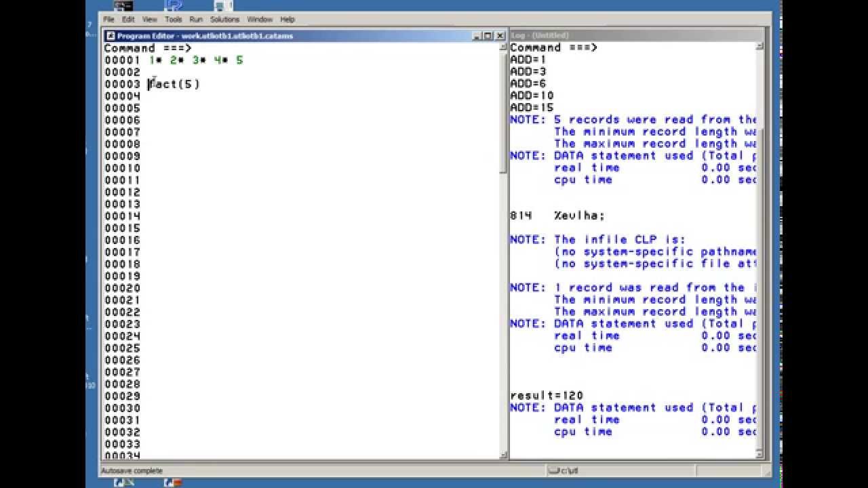Open the View menu

[150, 20]
